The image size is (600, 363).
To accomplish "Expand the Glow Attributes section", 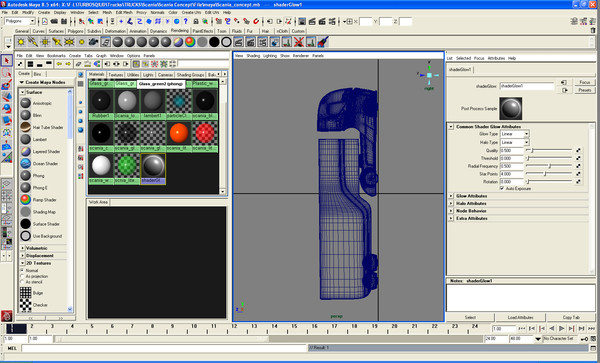I will (x=451, y=196).
